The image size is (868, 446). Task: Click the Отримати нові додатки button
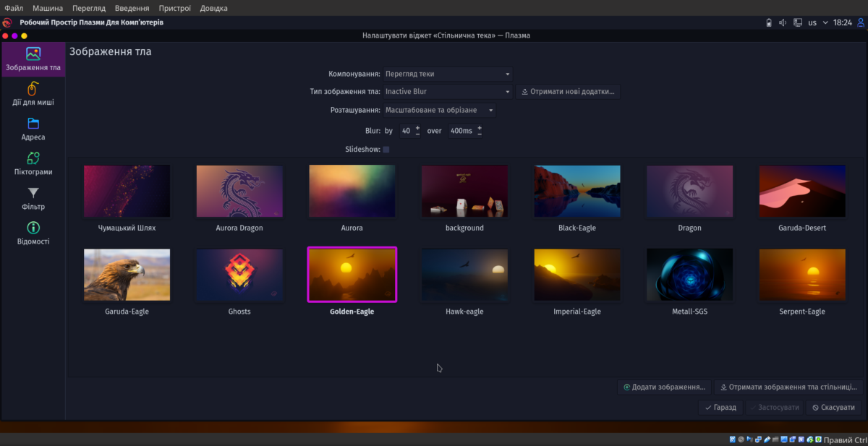tap(568, 92)
